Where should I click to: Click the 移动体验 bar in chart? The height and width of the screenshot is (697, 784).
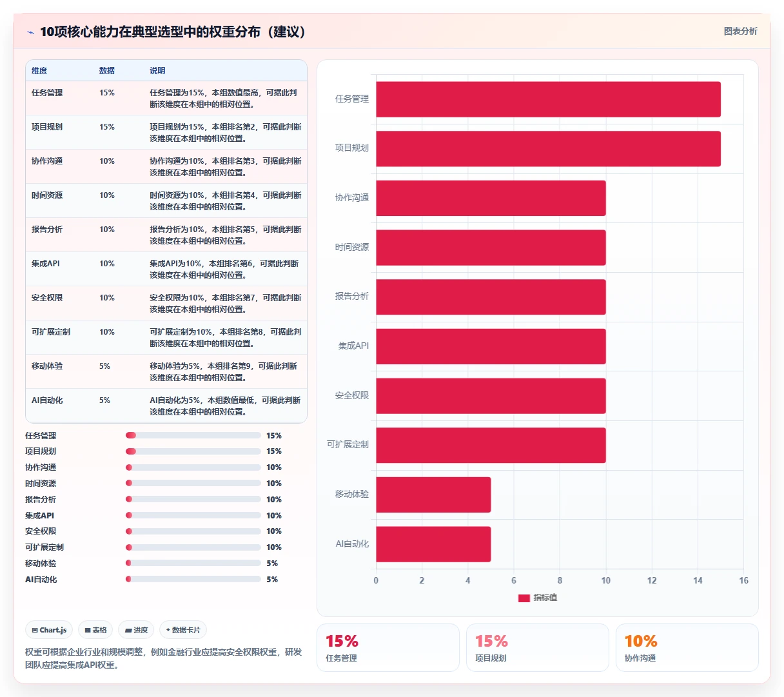pyautogui.click(x=433, y=495)
